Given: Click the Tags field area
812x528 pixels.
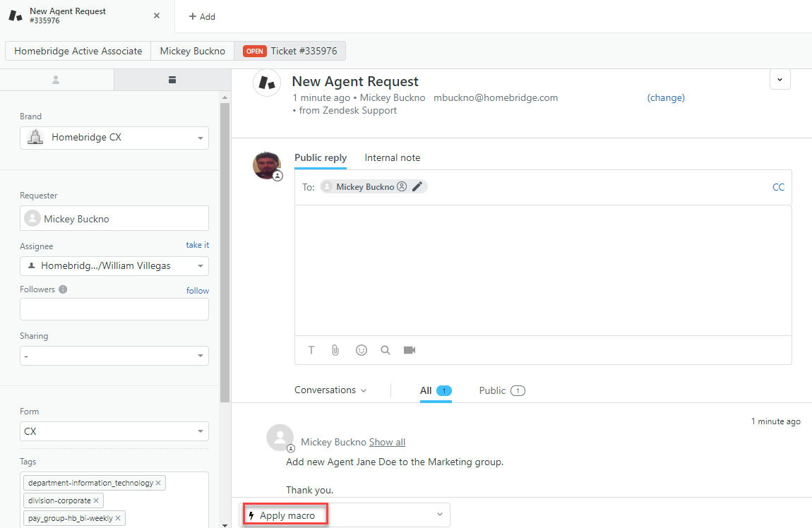Looking at the screenshot, I should (x=114, y=500).
